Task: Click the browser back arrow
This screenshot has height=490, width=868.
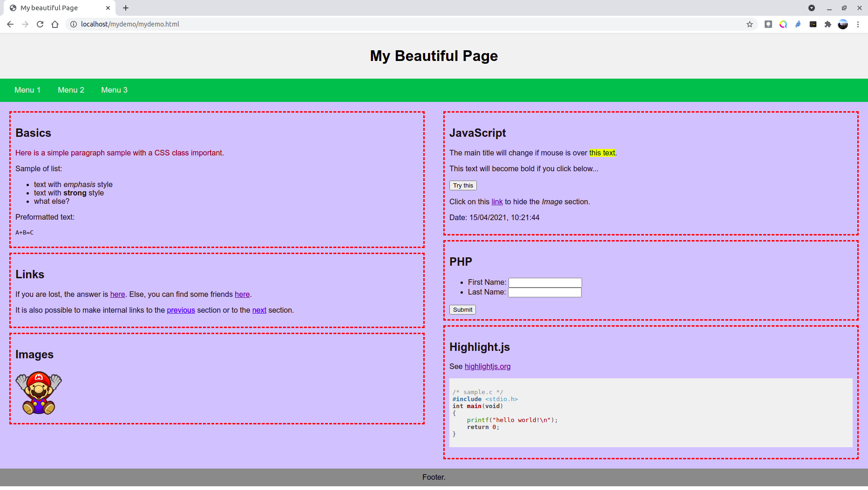Action: click(10, 24)
